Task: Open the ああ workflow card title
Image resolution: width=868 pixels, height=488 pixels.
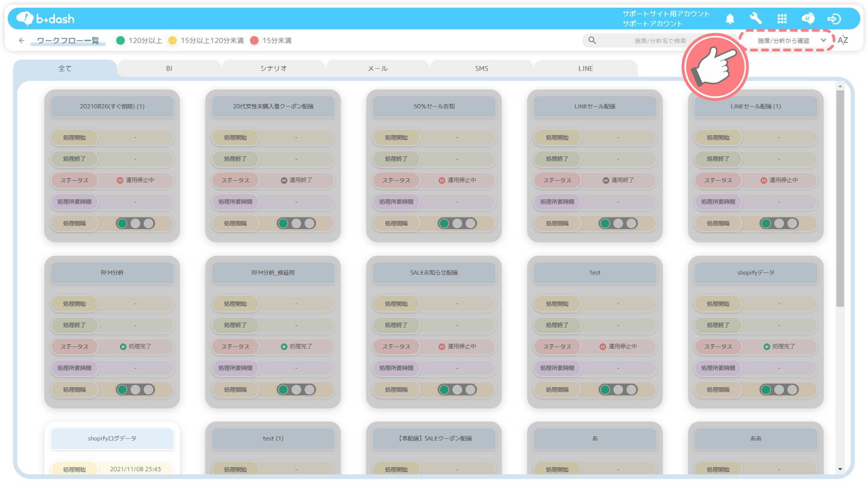Action: pyautogui.click(x=756, y=439)
